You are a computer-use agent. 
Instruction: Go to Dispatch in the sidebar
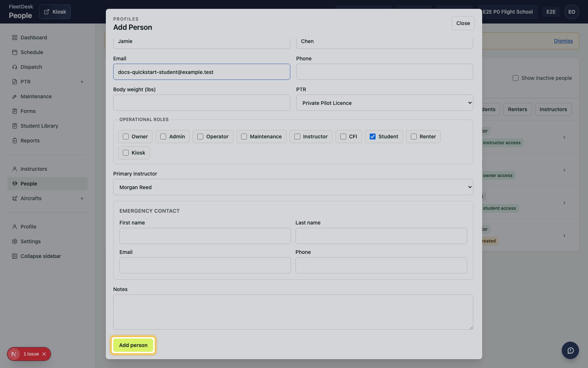coord(47,67)
